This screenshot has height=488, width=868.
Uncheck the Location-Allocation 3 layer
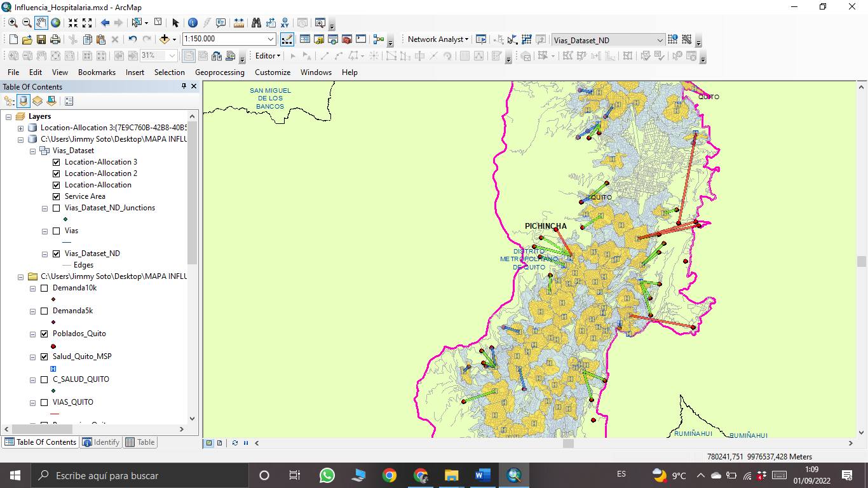point(56,162)
